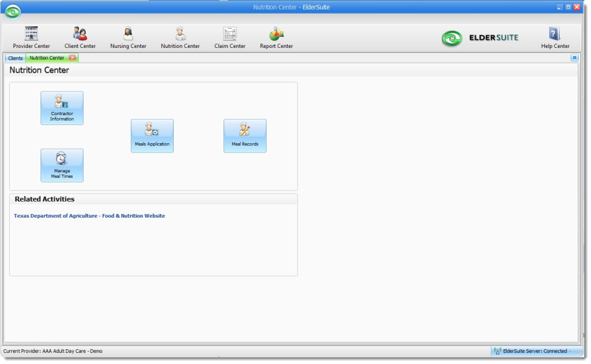Select the Nutrition Center tab

tap(48, 57)
